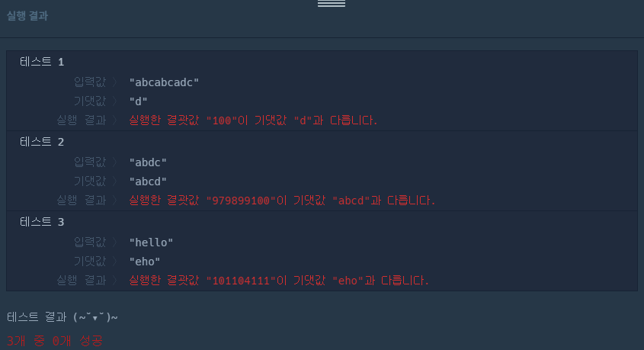
Task: Click input value "hello" in test 3
Action: (x=151, y=242)
